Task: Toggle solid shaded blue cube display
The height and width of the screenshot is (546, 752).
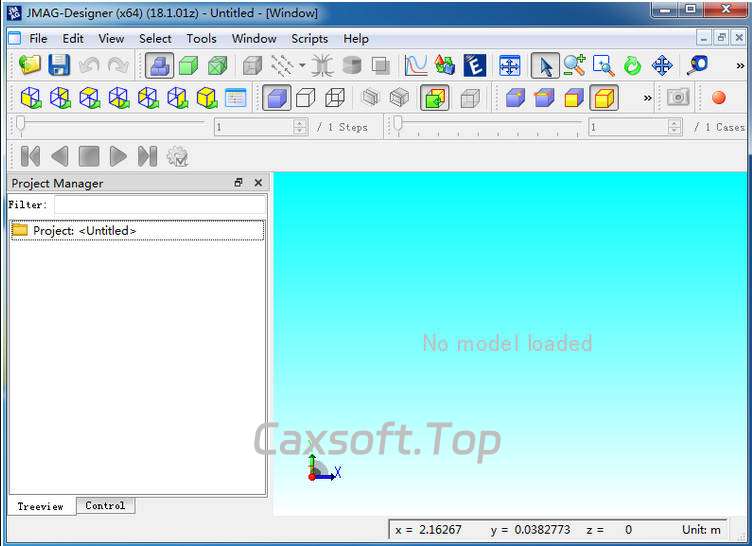Action: pos(277,97)
